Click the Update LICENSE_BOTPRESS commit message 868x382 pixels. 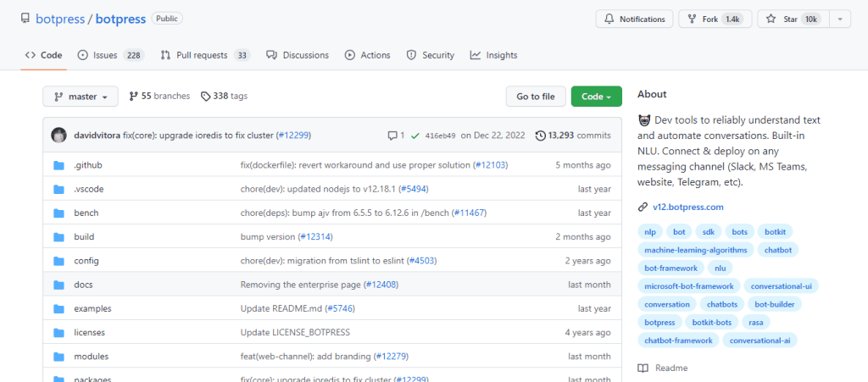(295, 333)
